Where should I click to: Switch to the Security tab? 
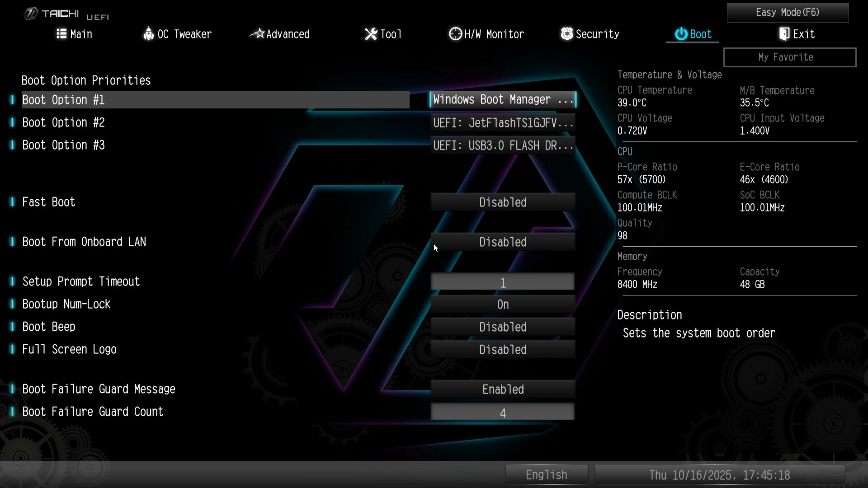point(597,34)
